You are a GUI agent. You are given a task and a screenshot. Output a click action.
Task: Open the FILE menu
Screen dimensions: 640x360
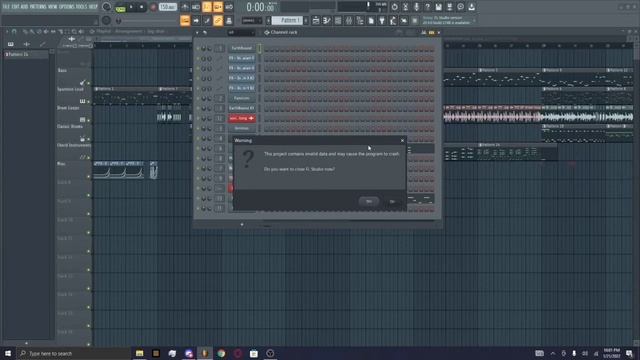(6, 7)
